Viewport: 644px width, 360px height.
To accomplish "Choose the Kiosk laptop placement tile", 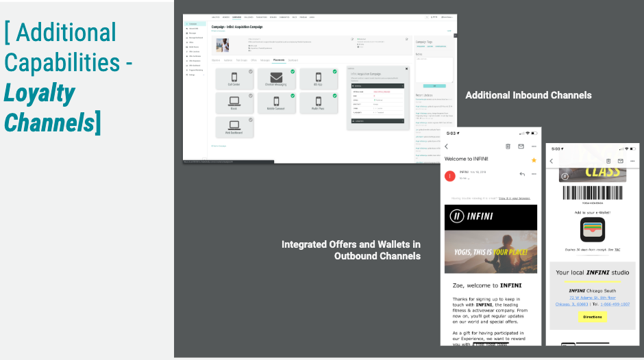I will pos(234,103).
